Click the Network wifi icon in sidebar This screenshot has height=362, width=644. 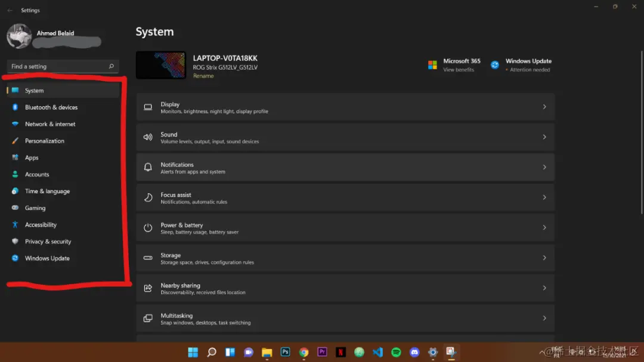point(15,124)
